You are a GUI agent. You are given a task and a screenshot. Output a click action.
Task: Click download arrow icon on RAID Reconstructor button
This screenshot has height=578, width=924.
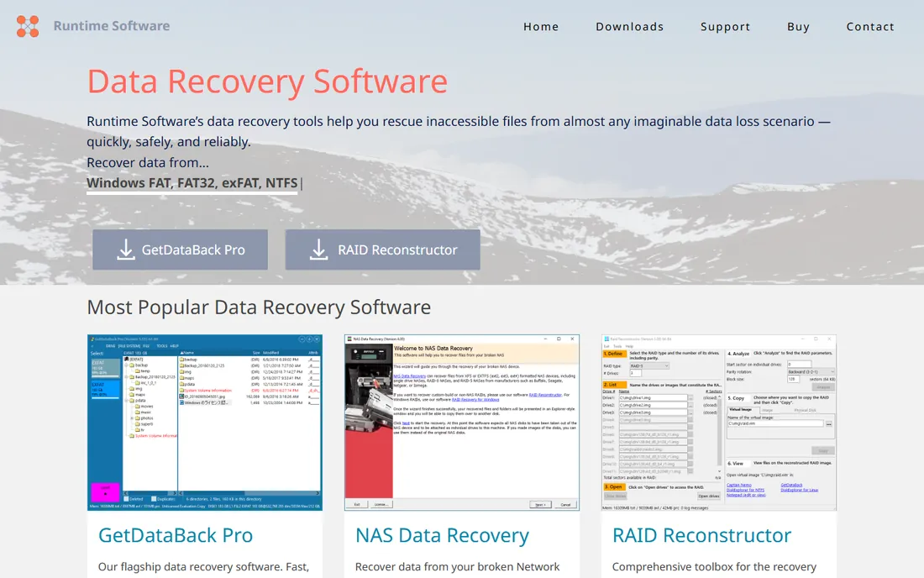click(319, 250)
